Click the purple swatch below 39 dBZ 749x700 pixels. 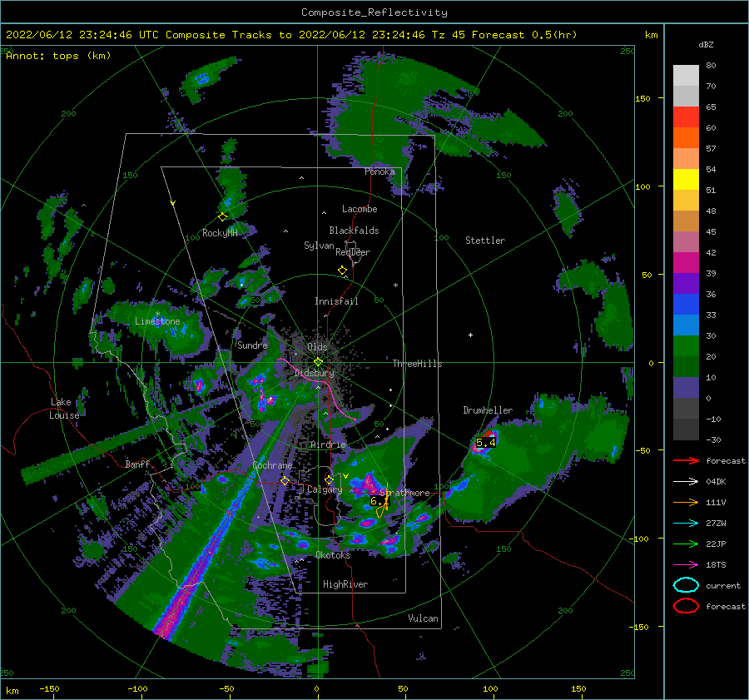point(686,283)
